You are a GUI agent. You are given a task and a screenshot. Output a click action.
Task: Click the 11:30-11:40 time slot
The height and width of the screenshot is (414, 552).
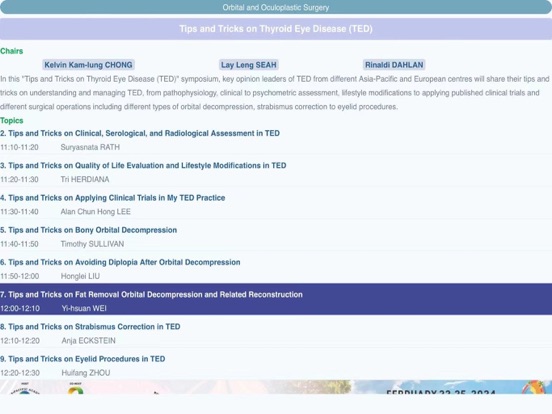point(19,212)
